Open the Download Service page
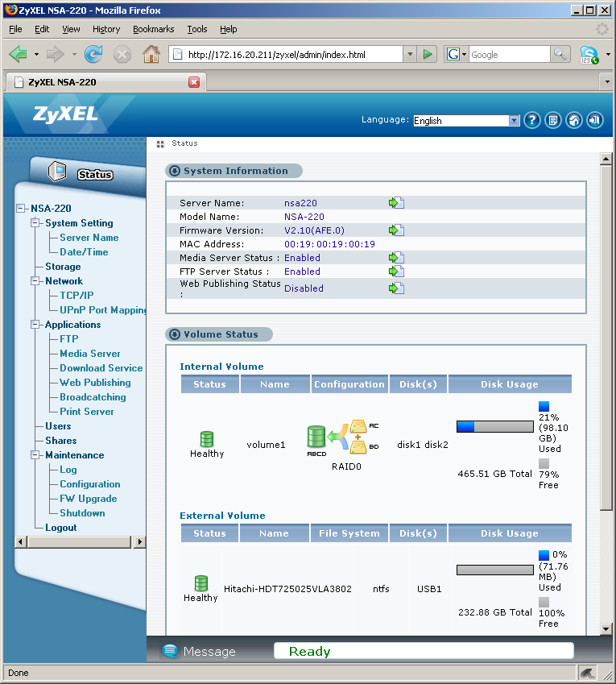616x684 pixels. 101,367
